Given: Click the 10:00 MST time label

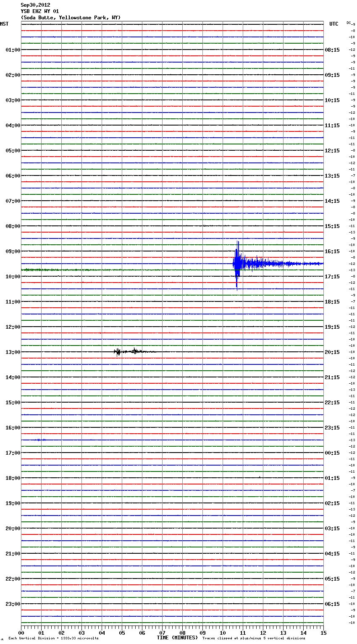Looking at the screenshot, I should (x=13, y=277).
